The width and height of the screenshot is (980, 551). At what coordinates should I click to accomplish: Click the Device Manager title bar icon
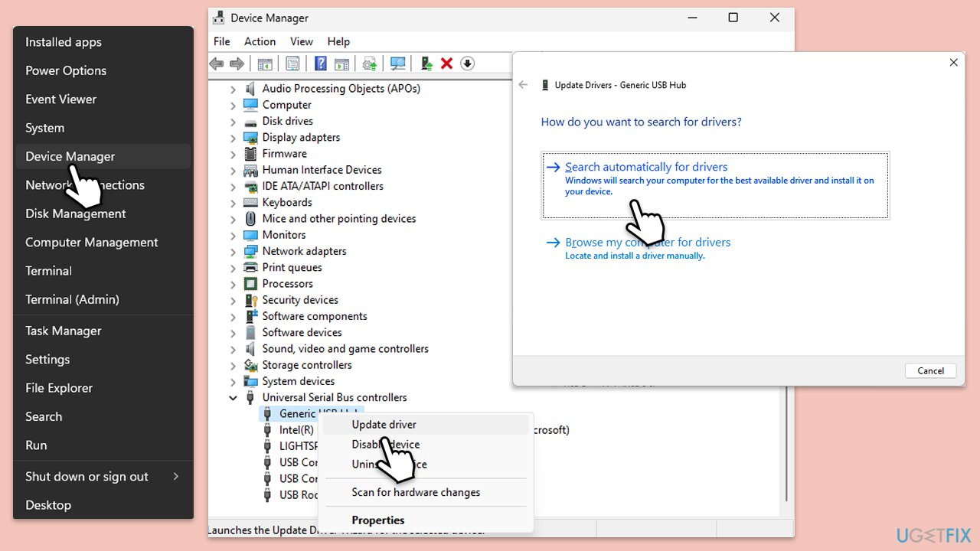218,18
